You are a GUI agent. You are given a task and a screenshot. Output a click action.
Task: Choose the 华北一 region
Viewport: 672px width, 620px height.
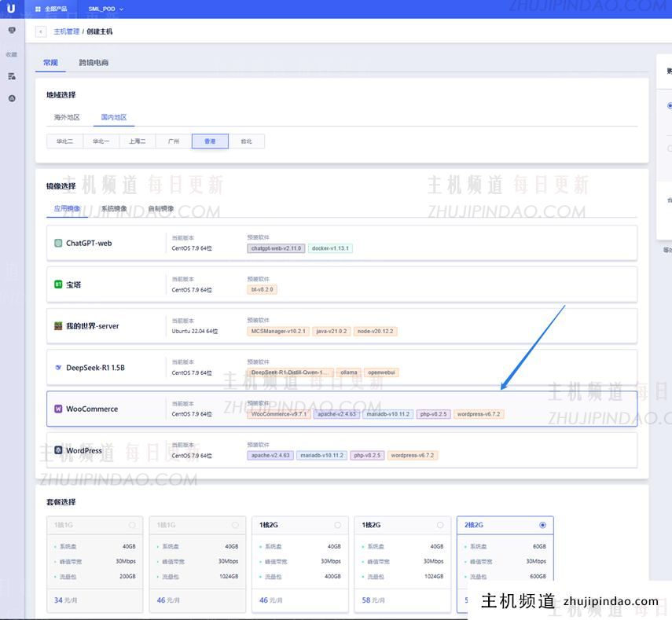coord(101,141)
